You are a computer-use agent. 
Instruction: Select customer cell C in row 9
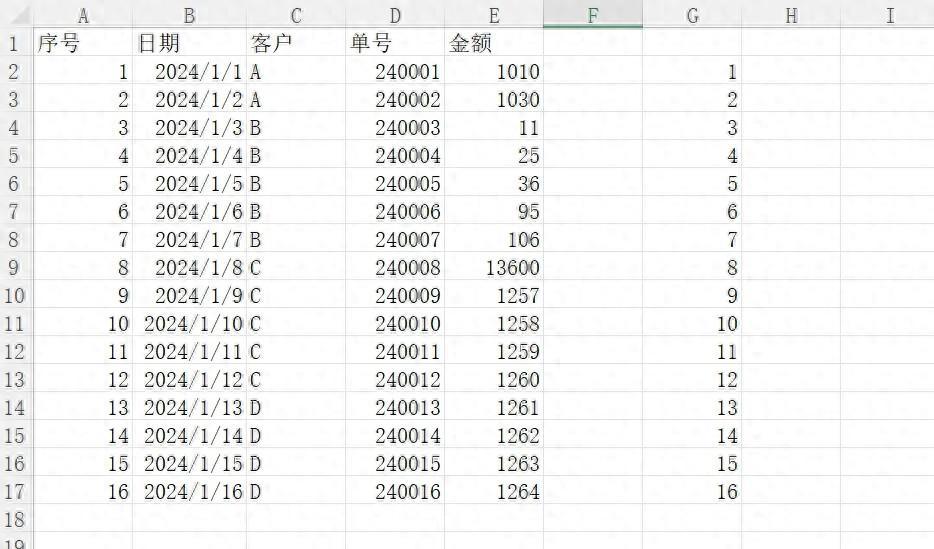coord(295,267)
